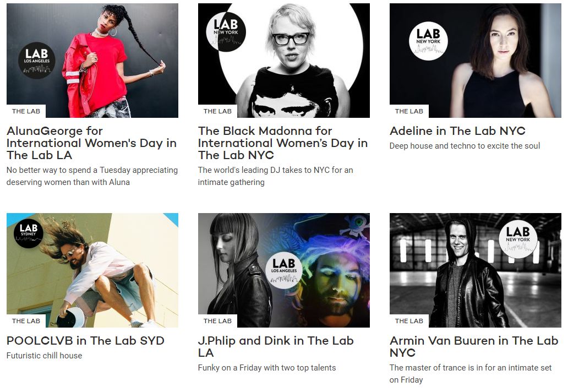This screenshot has width=568, height=392.
Task: Click the Lab New York badge on Adeline photo
Action: click(x=428, y=41)
